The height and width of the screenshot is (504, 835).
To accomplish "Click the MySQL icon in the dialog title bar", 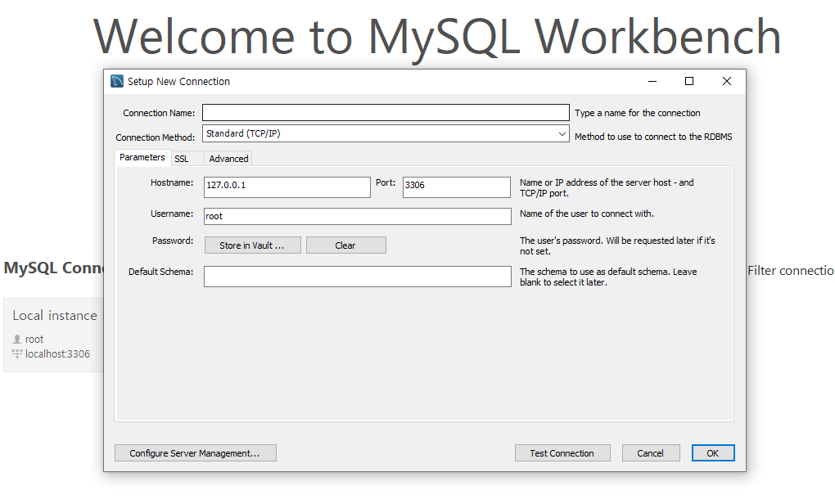I will coord(115,81).
